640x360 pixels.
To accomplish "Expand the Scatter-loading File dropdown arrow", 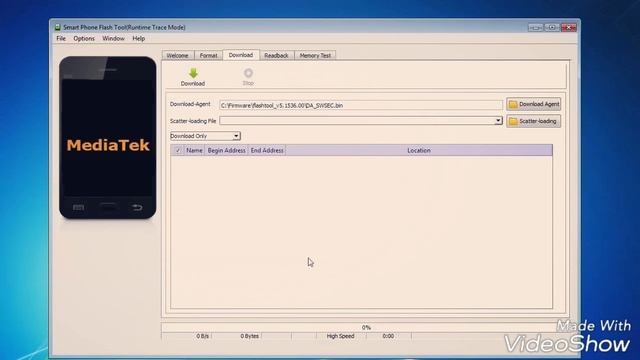I will pyautogui.click(x=498, y=121).
